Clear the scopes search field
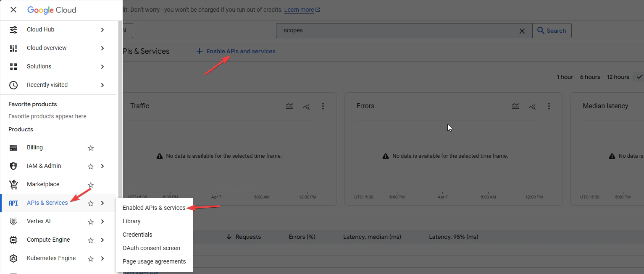This screenshot has height=274, width=644. [x=522, y=31]
